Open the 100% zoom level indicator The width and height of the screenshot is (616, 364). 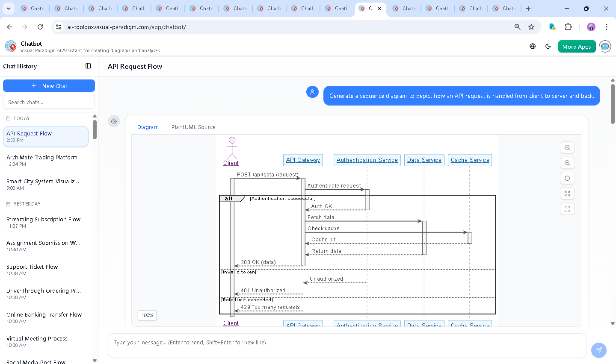coord(147,315)
